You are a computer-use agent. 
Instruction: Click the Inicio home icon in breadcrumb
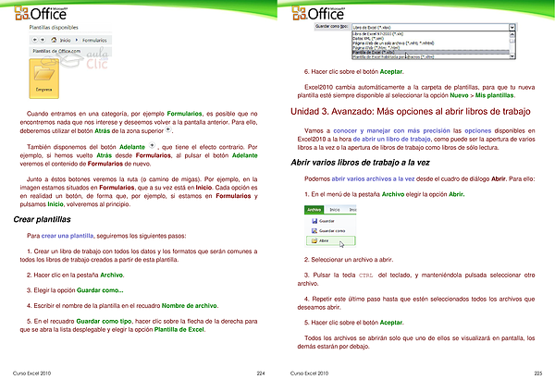tap(54, 40)
